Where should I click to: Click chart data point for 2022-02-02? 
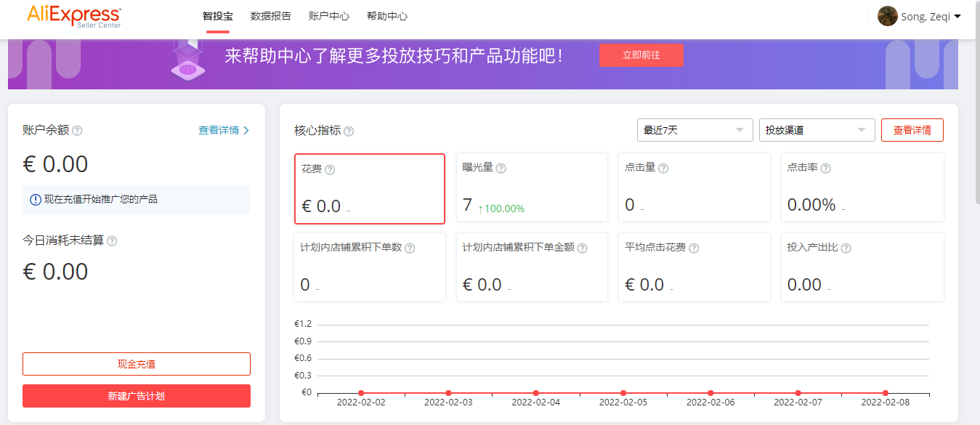pyautogui.click(x=361, y=393)
